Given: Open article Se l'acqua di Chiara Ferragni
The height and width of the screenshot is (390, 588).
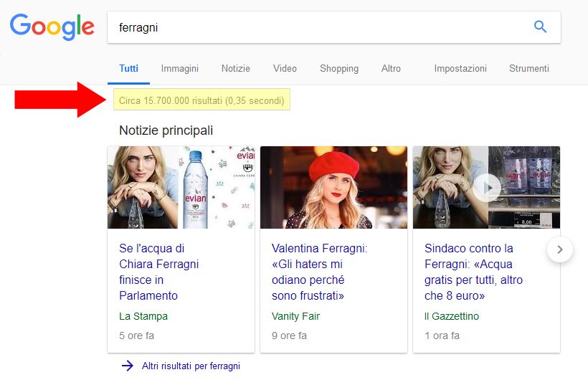Looking at the screenshot, I should tap(159, 272).
